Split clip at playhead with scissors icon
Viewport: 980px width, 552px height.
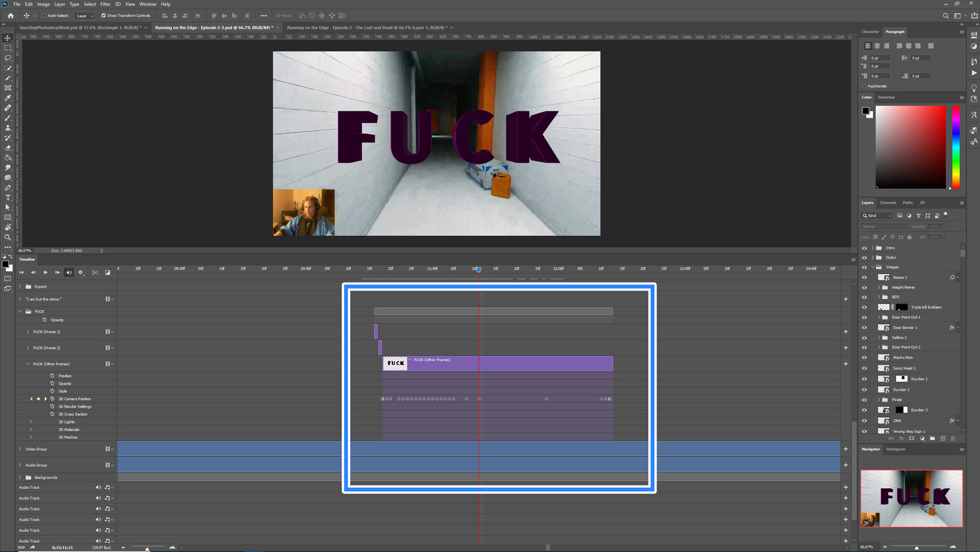coord(95,272)
